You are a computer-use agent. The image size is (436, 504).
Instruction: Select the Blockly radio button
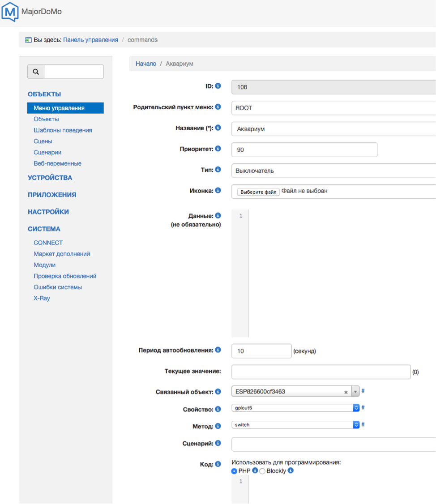point(262,471)
